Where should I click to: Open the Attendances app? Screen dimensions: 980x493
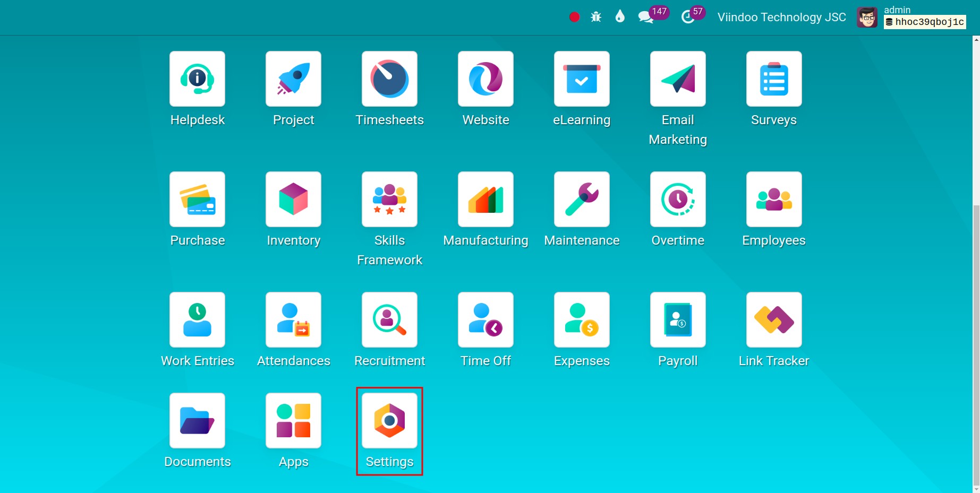pos(293,320)
